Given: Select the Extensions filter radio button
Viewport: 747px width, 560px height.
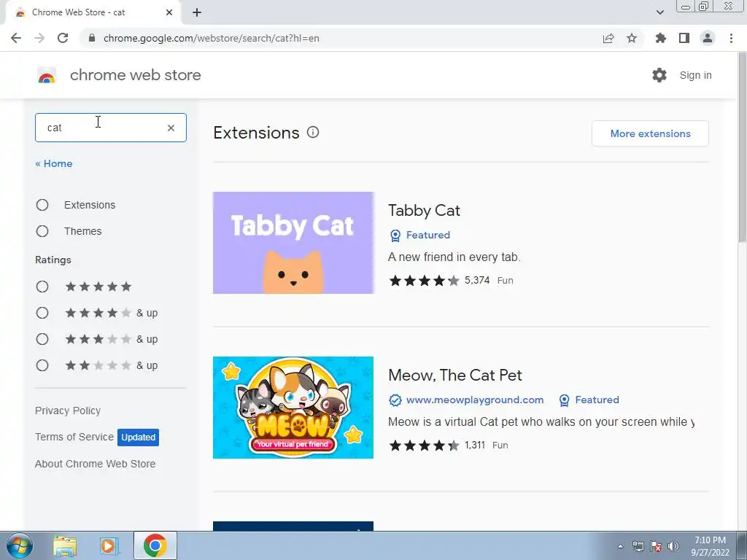Looking at the screenshot, I should (x=42, y=205).
